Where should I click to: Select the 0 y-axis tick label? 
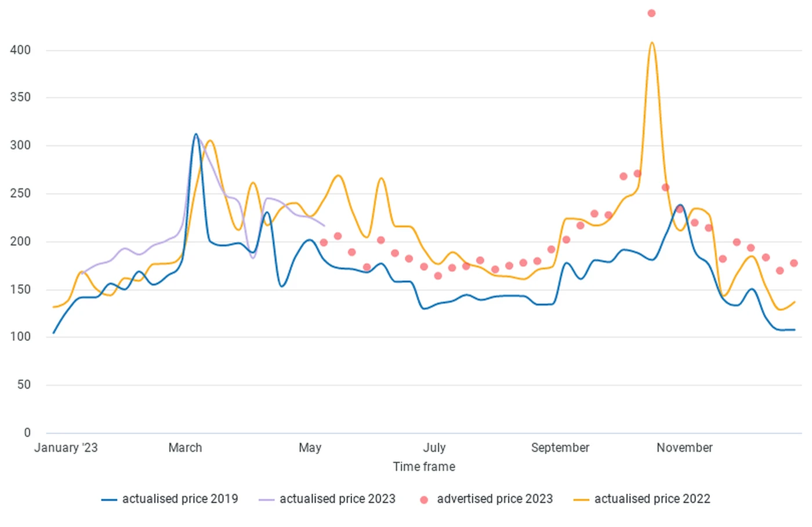click(x=27, y=432)
